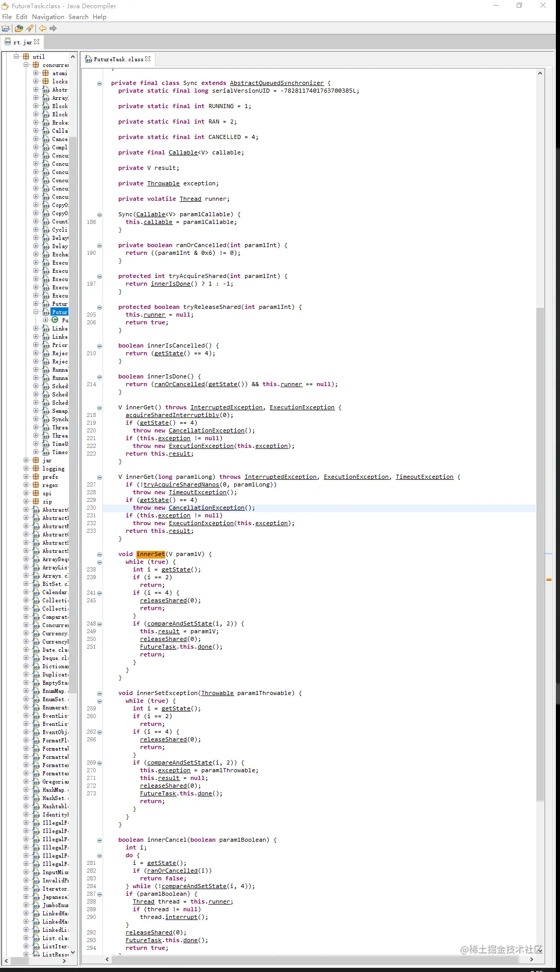The image size is (560, 972).
Task: Click the class file icon beside Calendar
Action: tap(36, 592)
